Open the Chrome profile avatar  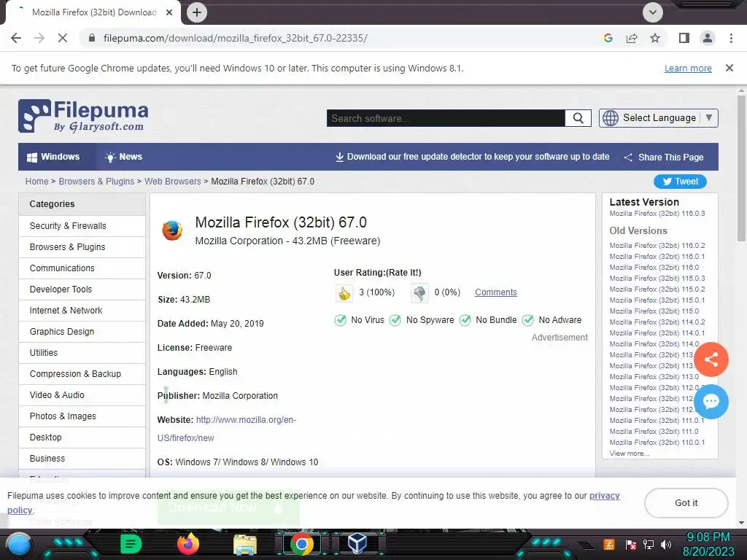pos(708,38)
